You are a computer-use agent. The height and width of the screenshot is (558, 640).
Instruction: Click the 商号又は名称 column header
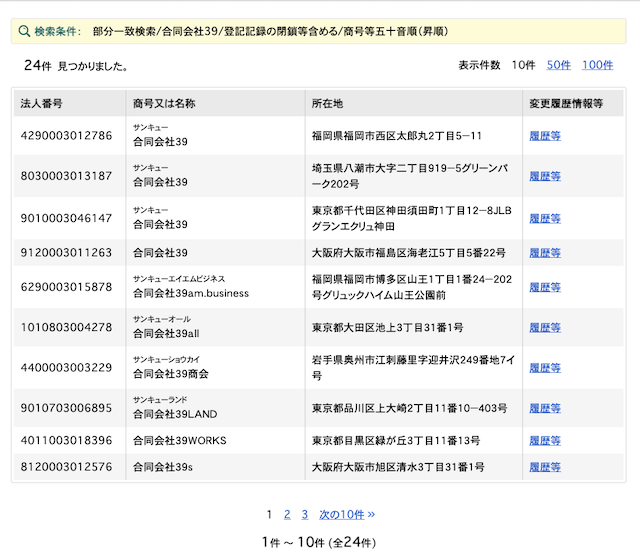164,104
